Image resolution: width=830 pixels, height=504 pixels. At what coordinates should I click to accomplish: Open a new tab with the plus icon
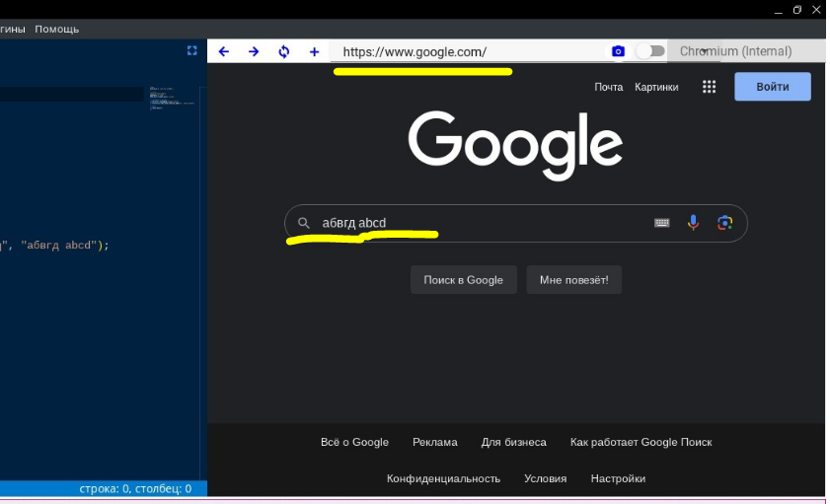click(315, 51)
